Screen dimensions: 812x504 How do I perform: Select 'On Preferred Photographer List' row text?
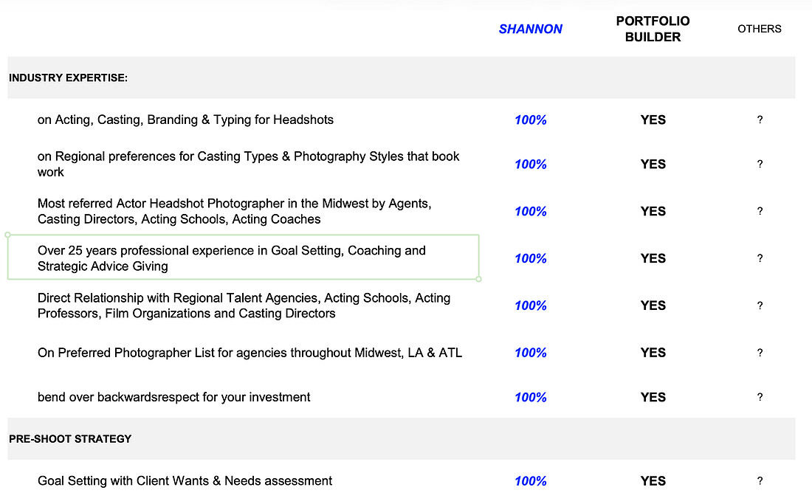[x=250, y=353]
